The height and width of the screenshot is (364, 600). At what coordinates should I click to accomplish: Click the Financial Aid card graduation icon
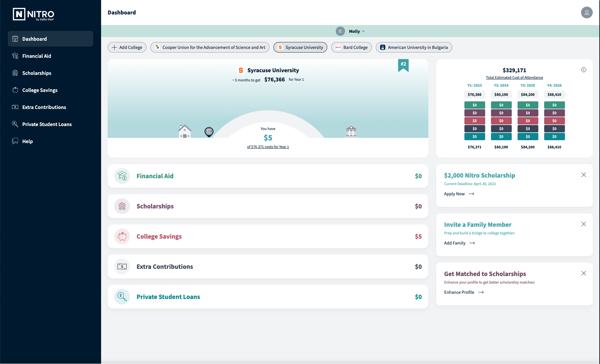coord(122,176)
